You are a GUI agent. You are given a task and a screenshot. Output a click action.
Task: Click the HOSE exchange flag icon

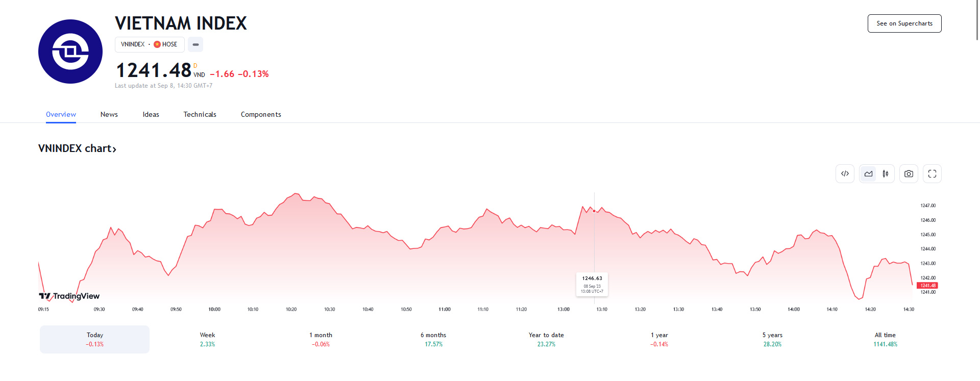tap(157, 44)
